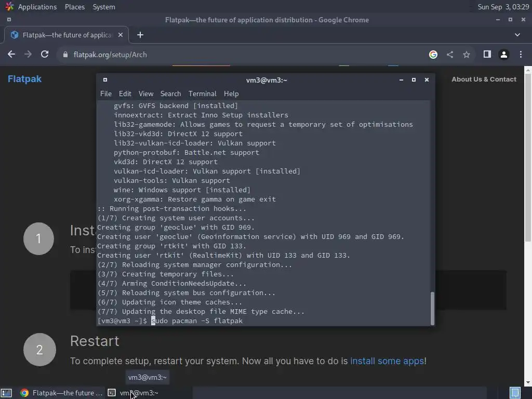Open a new Chrome tab
Screen dimensions: 532x399
[x=140, y=35]
